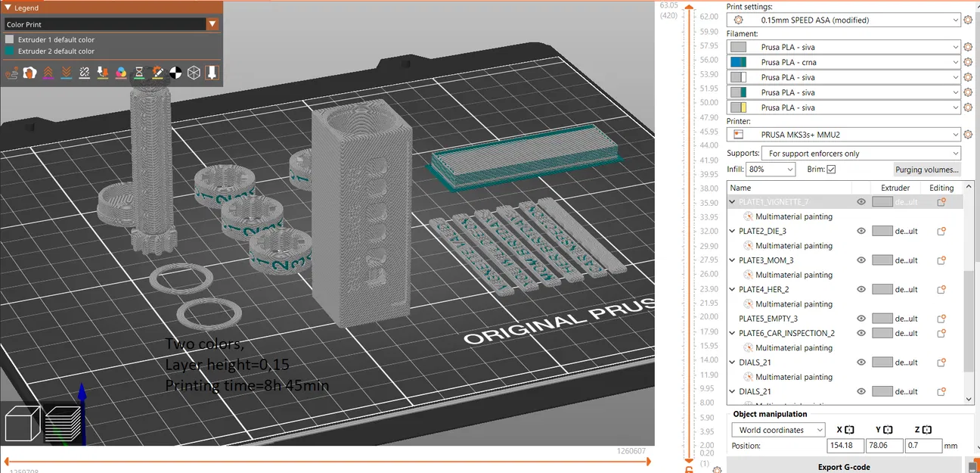The image size is (980, 473).
Task: Click the Z axis icon in Object manipulation
Action: pyautogui.click(x=929, y=430)
